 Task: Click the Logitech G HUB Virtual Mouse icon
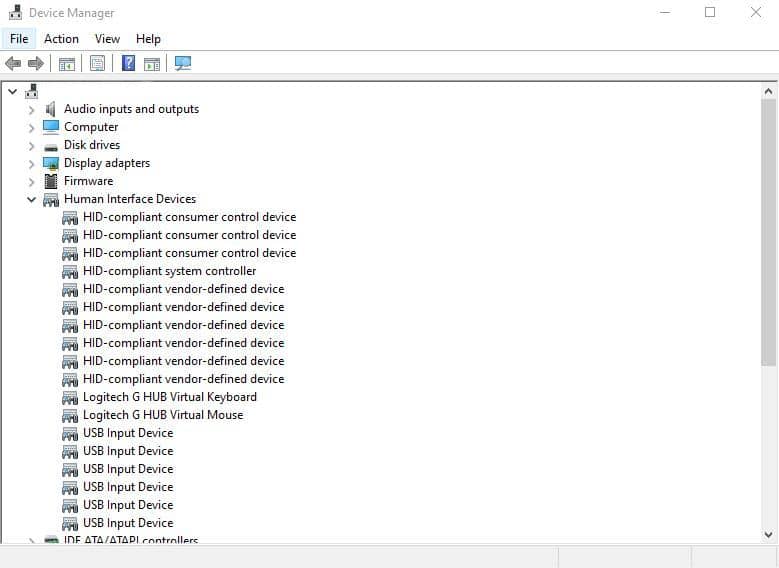tap(70, 416)
